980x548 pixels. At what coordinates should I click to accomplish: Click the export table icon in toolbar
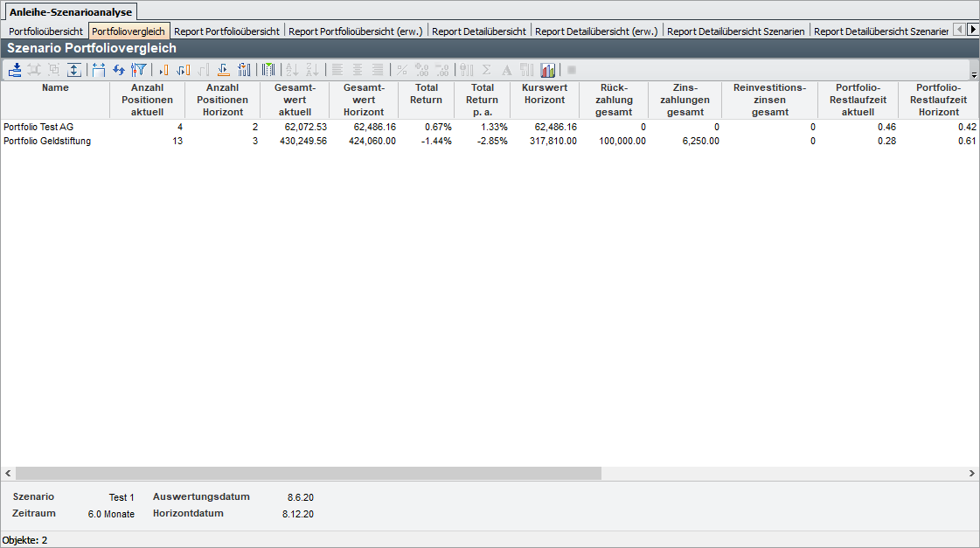pos(15,70)
